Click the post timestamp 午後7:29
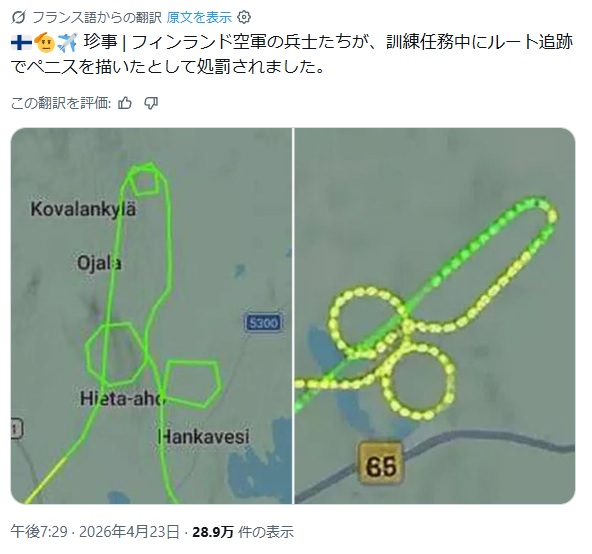The width and height of the screenshot is (592, 554). point(39,531)
